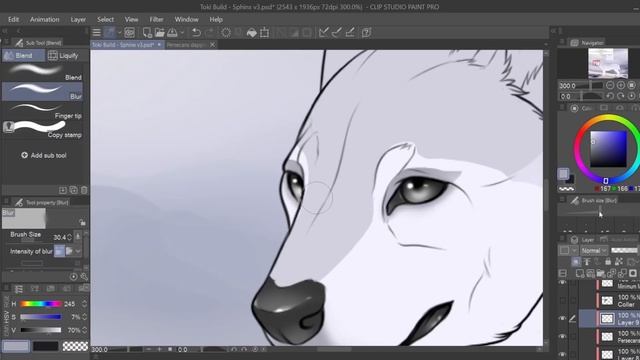
Task: Click the duplicate sub tool icon
Action: (x=73, y=190)
